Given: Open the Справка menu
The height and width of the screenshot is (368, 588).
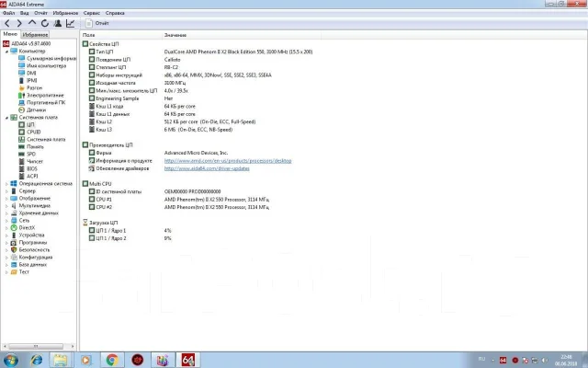Looking at the screenshot, I should pos(115,13).
